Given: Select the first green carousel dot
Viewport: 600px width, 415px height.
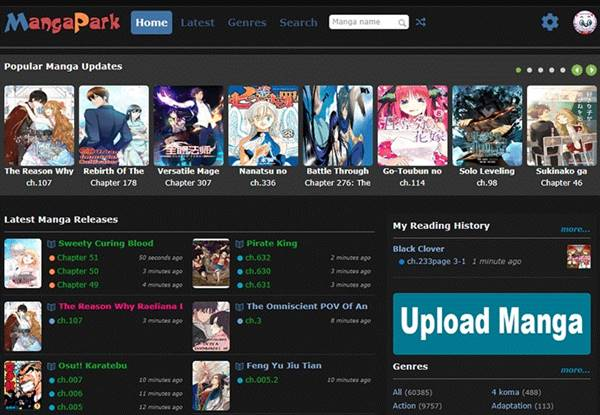Looking at the screenshot, I should coord(518,70).
